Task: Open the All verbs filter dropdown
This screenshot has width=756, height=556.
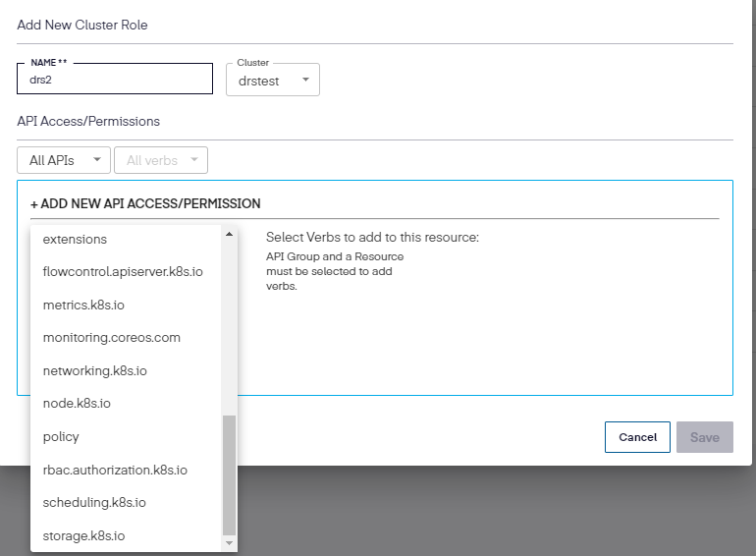Action: point(161,160)
